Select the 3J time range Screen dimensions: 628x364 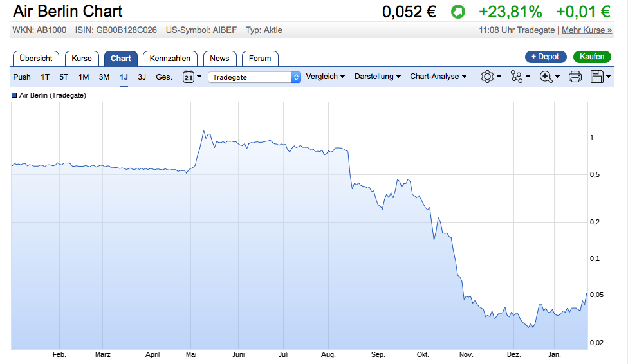tap(142, 77)
